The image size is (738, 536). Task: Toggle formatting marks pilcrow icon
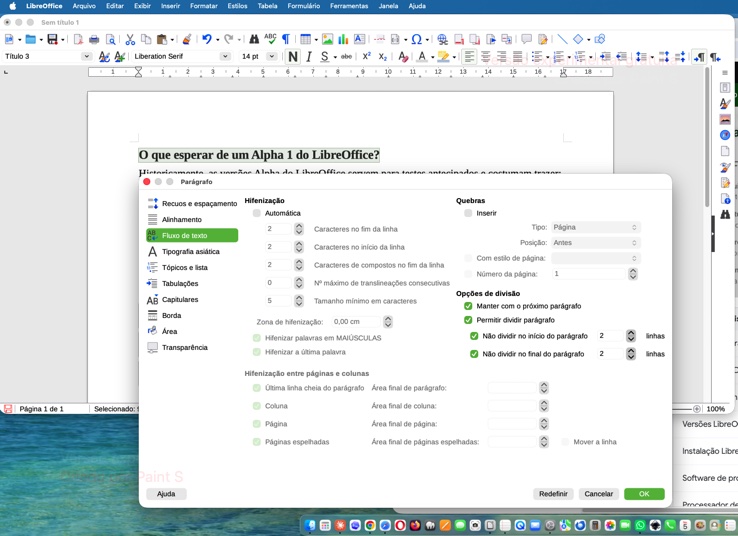[286, 39]
